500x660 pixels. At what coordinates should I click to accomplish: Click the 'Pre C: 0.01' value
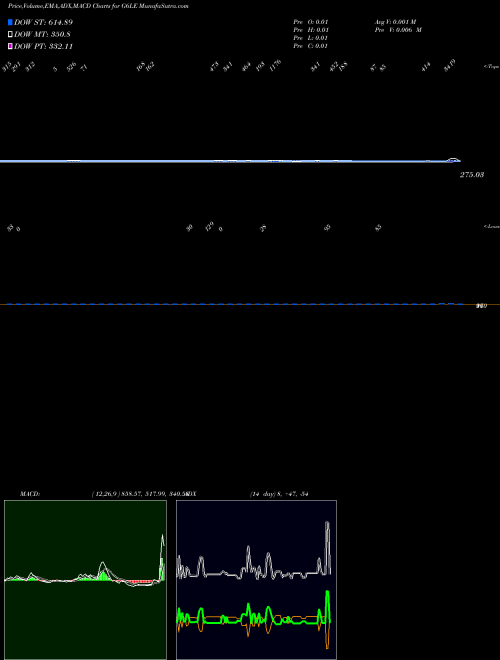pyautogui.click(x=311, y=46)
